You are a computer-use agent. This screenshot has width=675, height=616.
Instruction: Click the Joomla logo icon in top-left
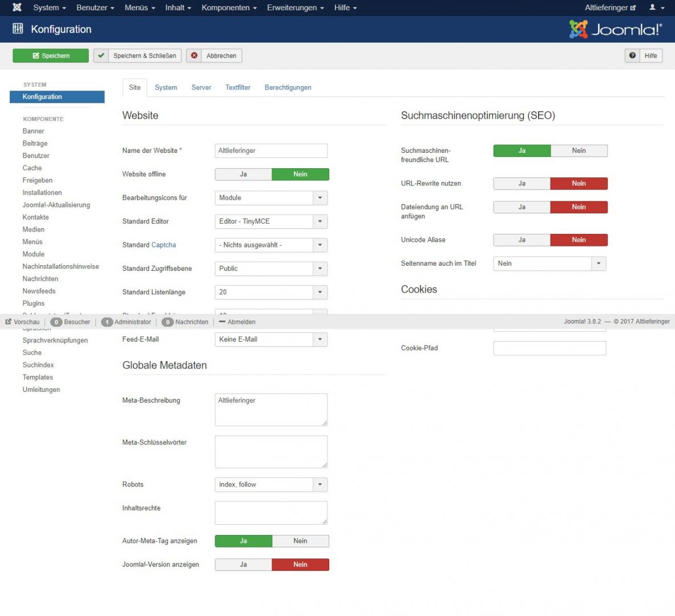tap(17, 7)
